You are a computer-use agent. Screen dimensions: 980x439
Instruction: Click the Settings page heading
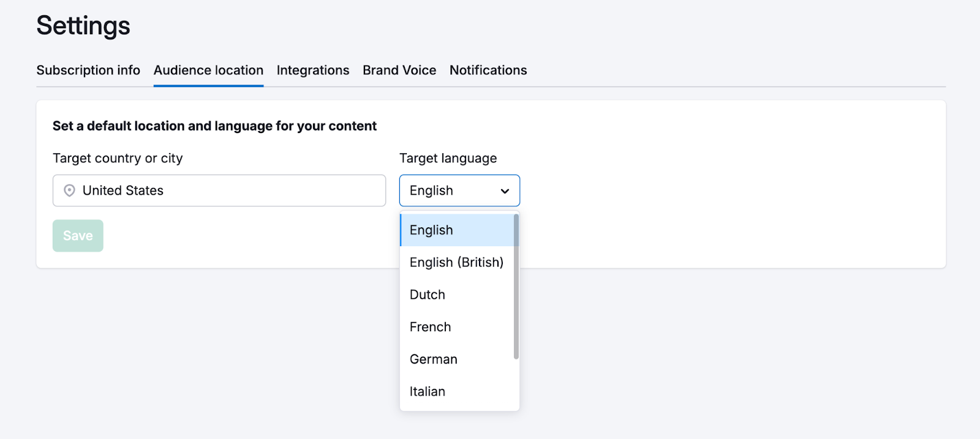(x=83, y=26)
